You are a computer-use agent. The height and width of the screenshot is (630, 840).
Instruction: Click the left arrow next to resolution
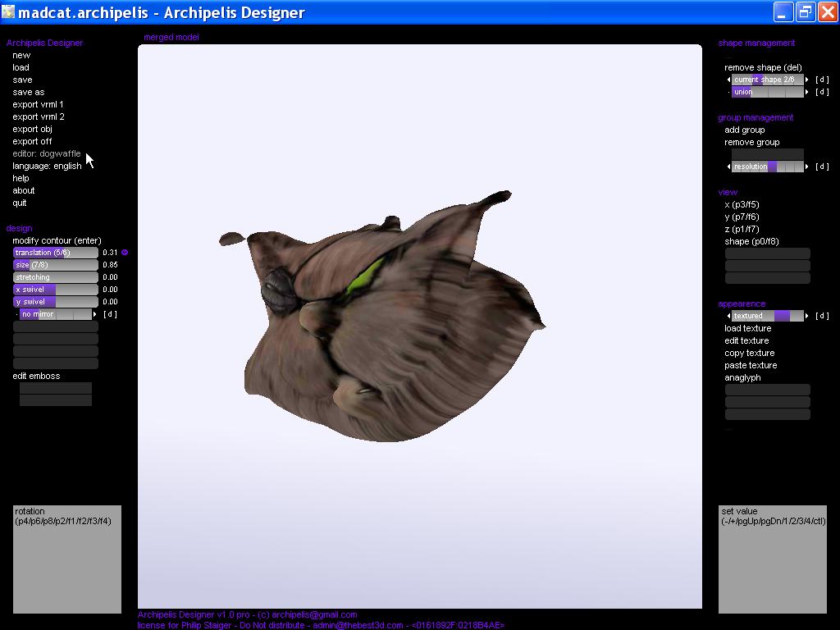(x=728, y=167)
